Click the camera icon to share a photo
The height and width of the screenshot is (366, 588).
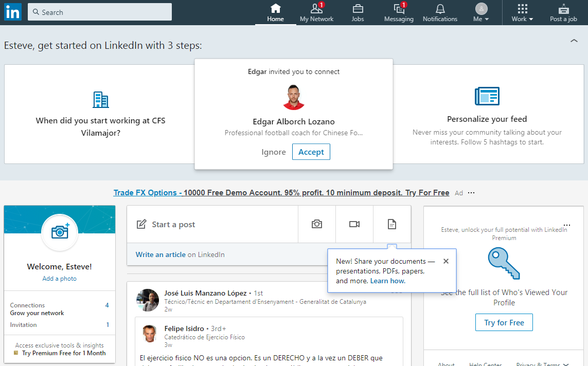click(317, 224)
